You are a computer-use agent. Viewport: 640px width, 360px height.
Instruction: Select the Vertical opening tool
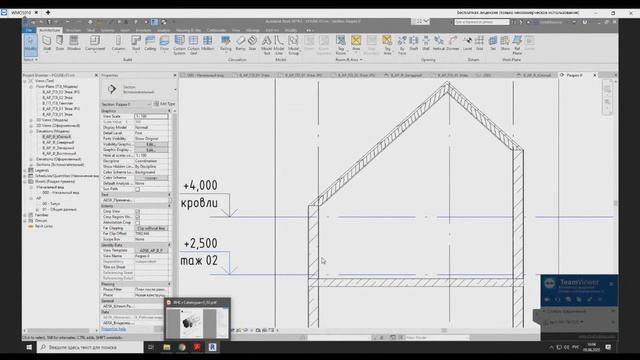tap(438, 43)
